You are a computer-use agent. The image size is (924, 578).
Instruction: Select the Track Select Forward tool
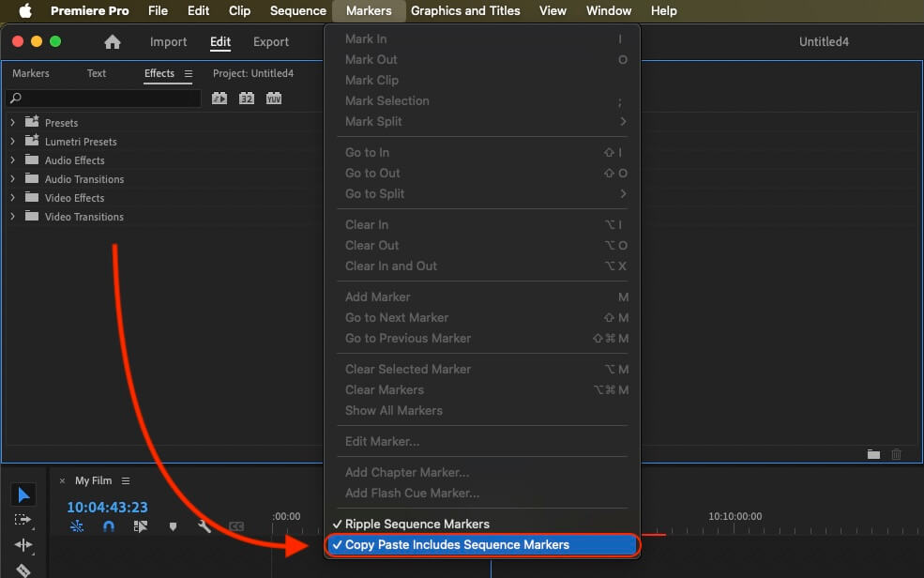tap(23, 520)
